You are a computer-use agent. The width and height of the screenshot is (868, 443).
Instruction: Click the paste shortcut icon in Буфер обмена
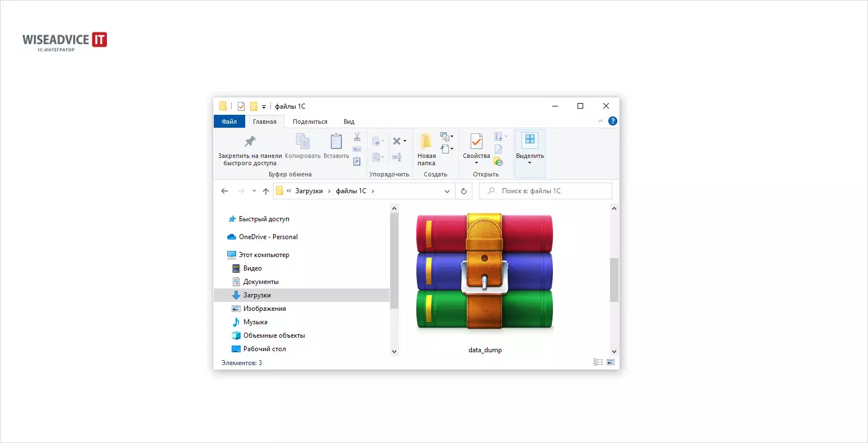pyautogui.click(x=357, y=161)
